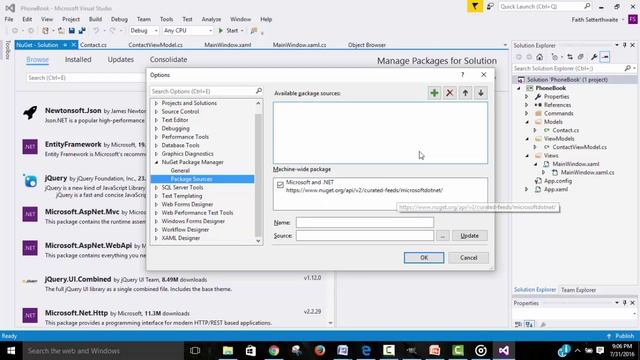Screen dimensions: 640x360
Task: Click Quick Launch search box
Action: point(545,7)
